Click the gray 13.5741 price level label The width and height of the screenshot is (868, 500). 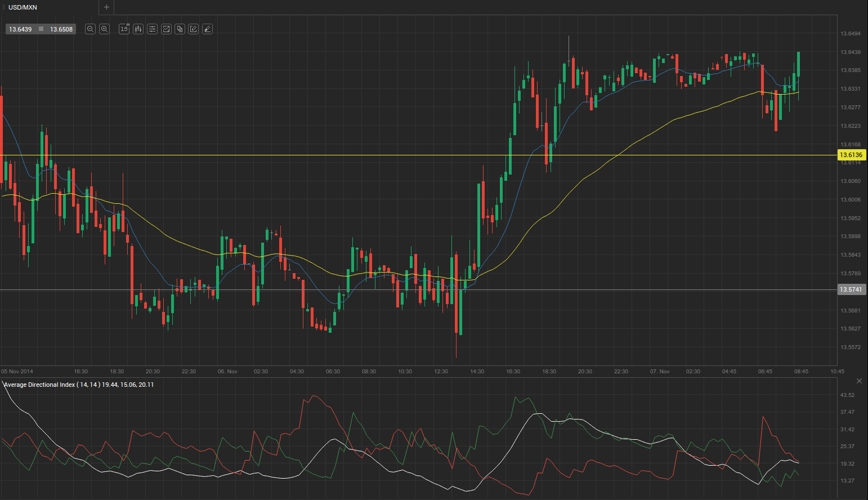851,289
